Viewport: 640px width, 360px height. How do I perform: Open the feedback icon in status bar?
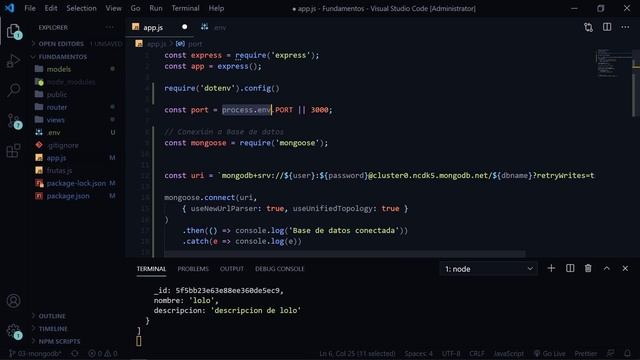coord(611,353)
